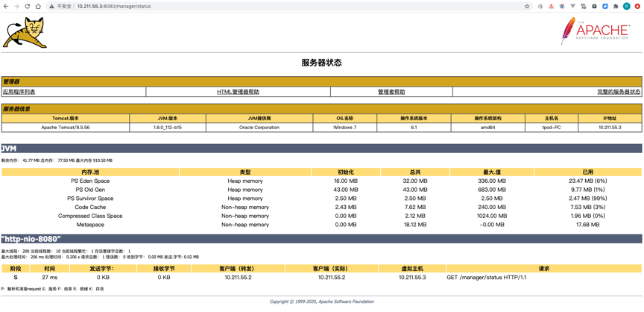Click the red update icon in the toolbar

click(x=637, y=6)
